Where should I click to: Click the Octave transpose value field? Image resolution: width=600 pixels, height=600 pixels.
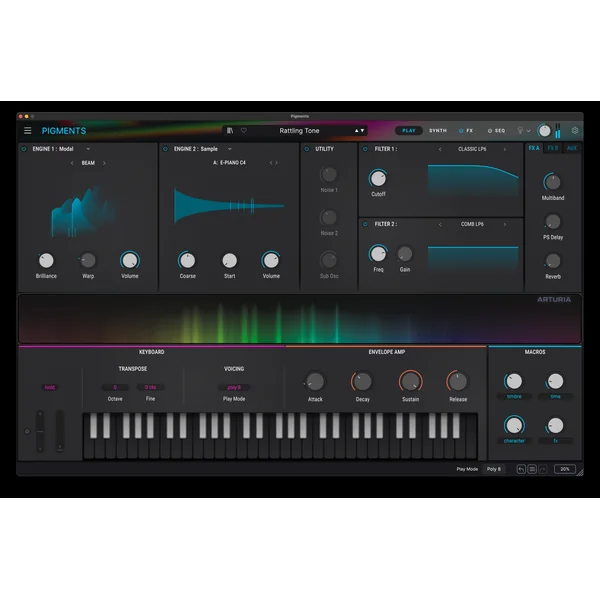pyautogui.click(x=115, y=387)
